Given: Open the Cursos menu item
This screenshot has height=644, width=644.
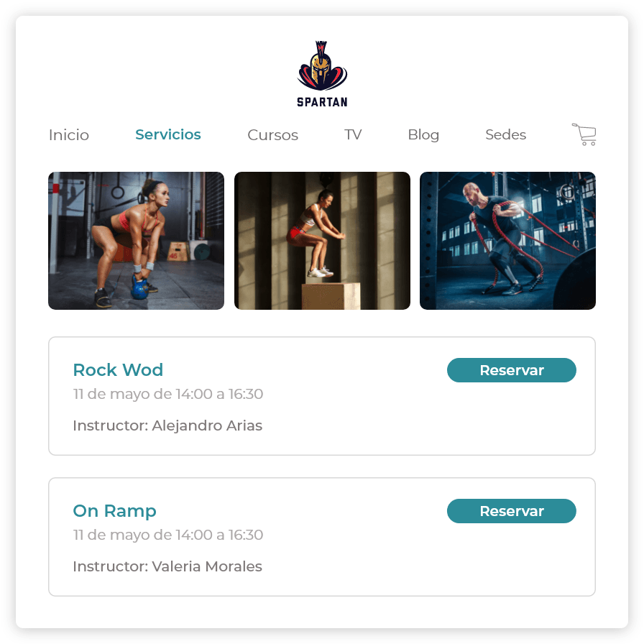Looking at the screenshot, I should (x=272, y=134).
